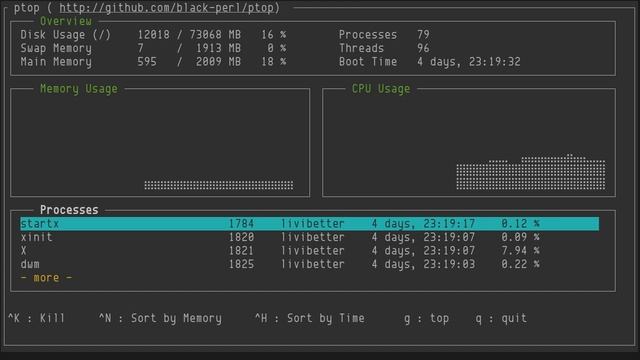
Task: Click '0.12 %' value in startx row
Action: point(520,224)
